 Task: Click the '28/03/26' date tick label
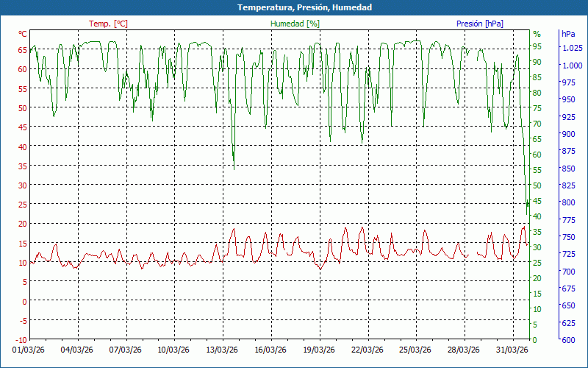[x=463, y=350]
